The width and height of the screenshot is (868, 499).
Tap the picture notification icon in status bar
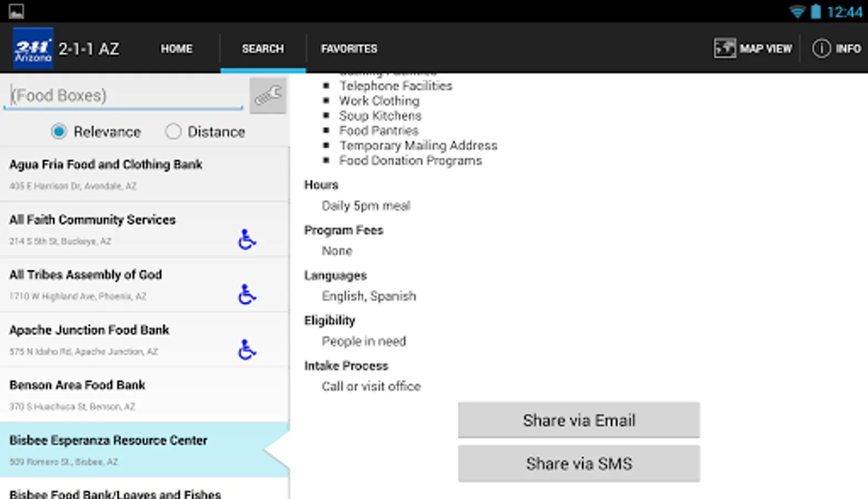point(17,11)
